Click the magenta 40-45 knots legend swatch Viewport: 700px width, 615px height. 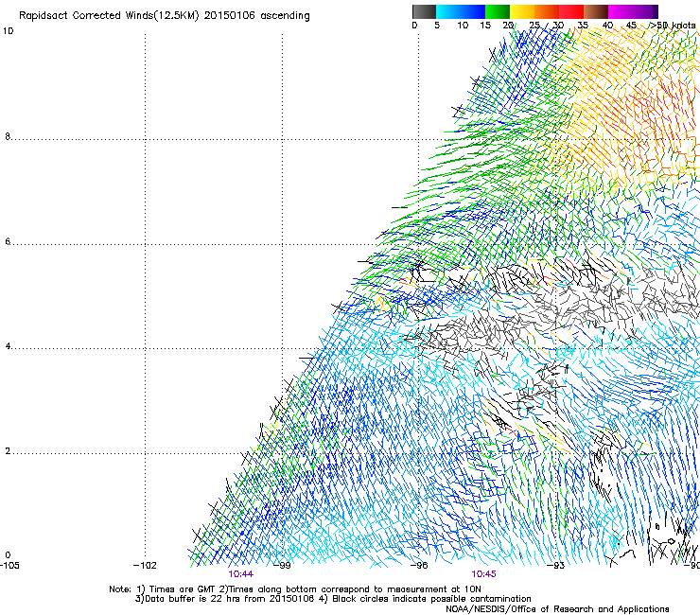tap(621, 11)
